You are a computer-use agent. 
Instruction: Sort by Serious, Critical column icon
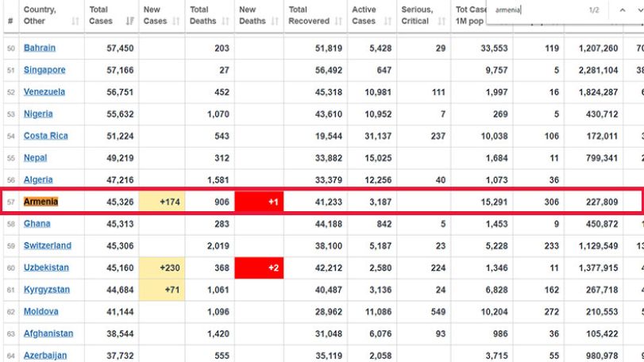[x=442, y=21]
